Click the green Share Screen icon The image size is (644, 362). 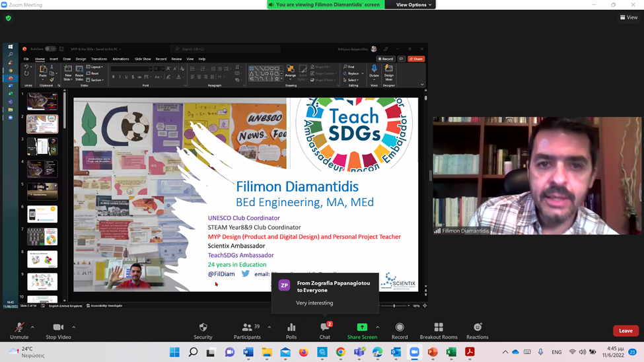click(x=362, y=327)
